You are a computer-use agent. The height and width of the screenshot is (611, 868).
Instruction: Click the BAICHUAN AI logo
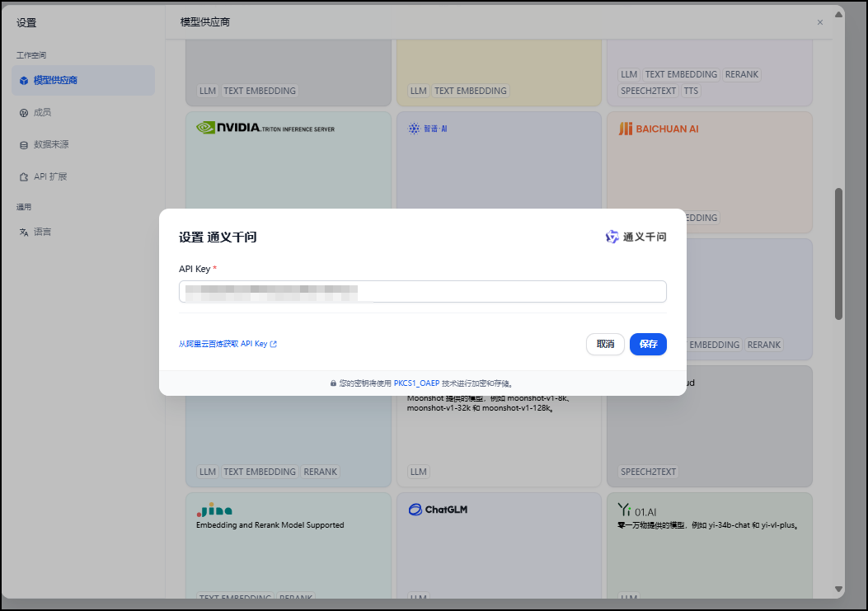point(658,129)
